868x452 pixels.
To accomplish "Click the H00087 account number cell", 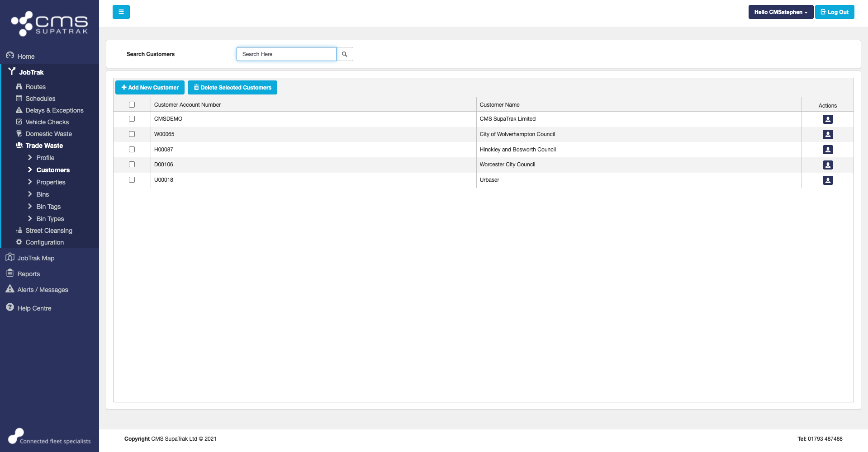I will [x=313, y=150].
